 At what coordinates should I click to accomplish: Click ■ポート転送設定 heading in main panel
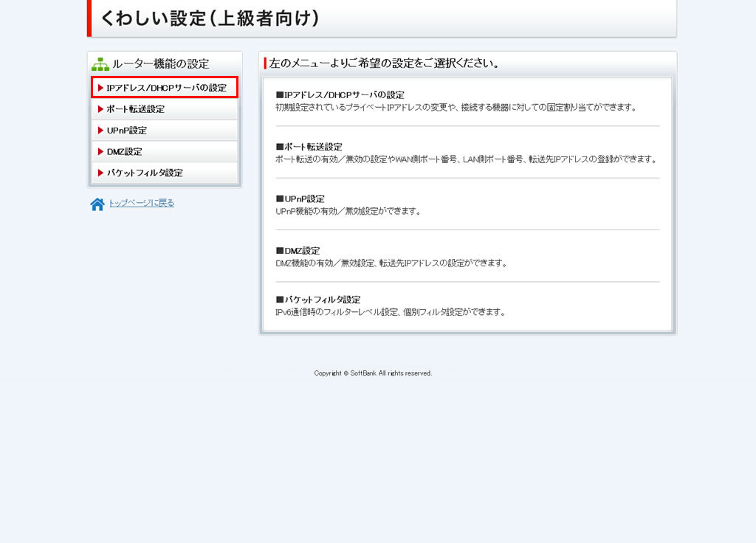tap(309, 147)
